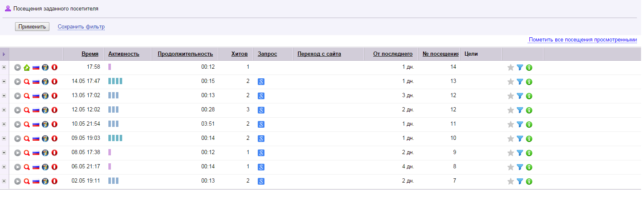Expand the 17:58 visit row details
This screenshot has height=219, width=644.
4,67
